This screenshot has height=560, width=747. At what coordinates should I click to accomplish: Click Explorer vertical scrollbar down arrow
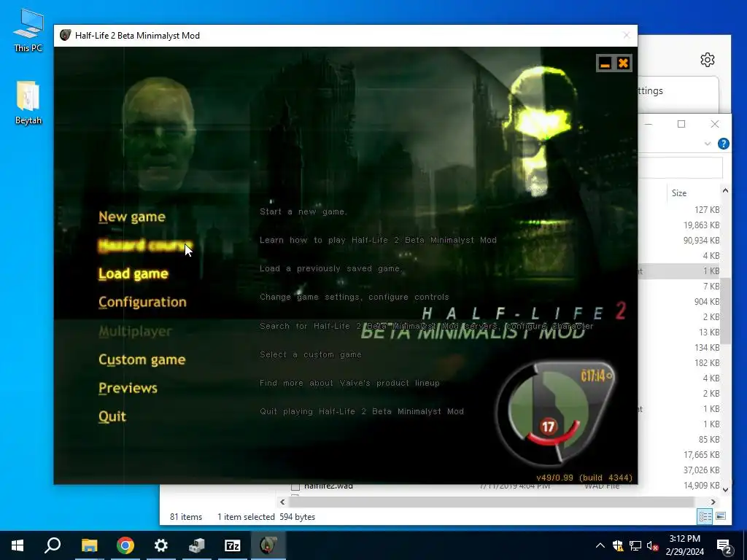click(x=725, y=489)
